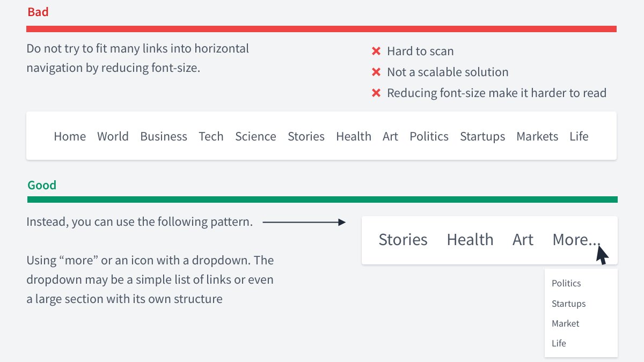Go to Business in the long navigation bar
This screenshot has width=644, height=362.
164,136
